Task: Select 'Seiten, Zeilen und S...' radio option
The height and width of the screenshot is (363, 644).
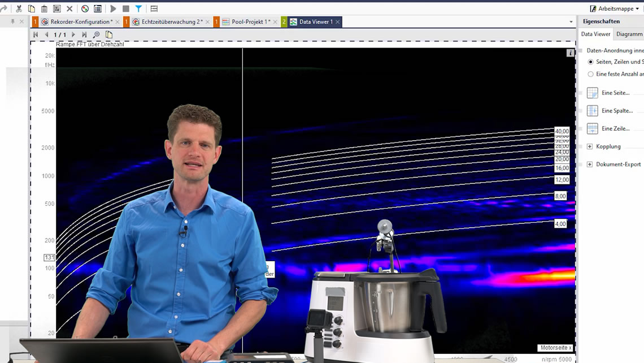Action: [591, 62]
